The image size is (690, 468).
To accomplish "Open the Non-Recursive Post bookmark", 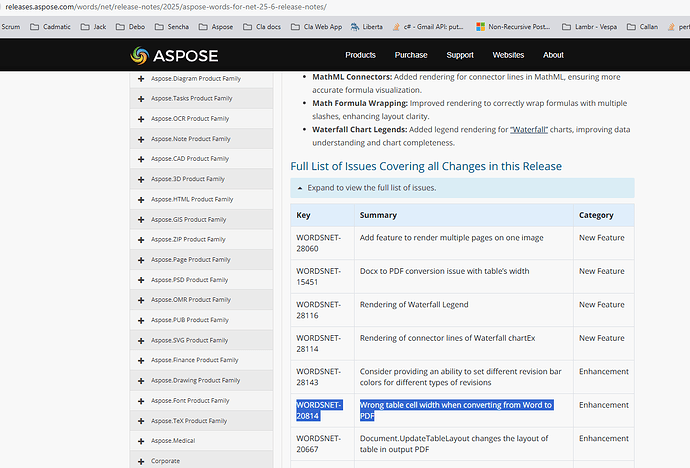I will tap(513, 27).
